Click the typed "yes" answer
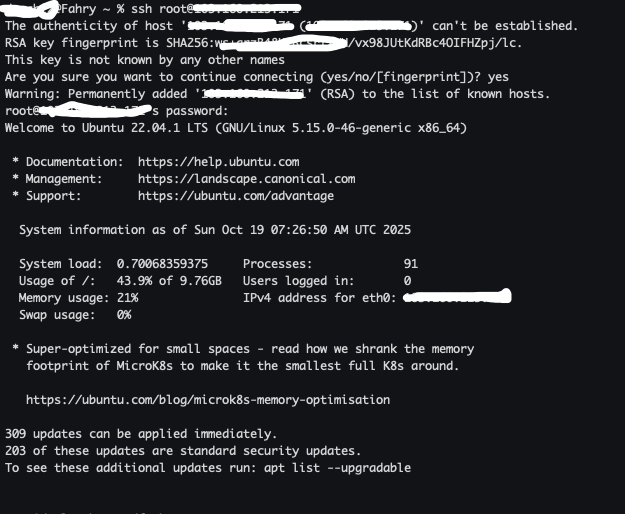The height and width of the screenshot is (514, 625). 499,77
